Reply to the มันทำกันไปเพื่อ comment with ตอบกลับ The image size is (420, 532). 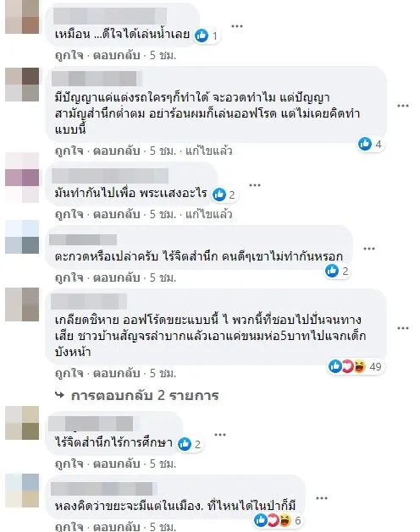(x=117, y=214)
